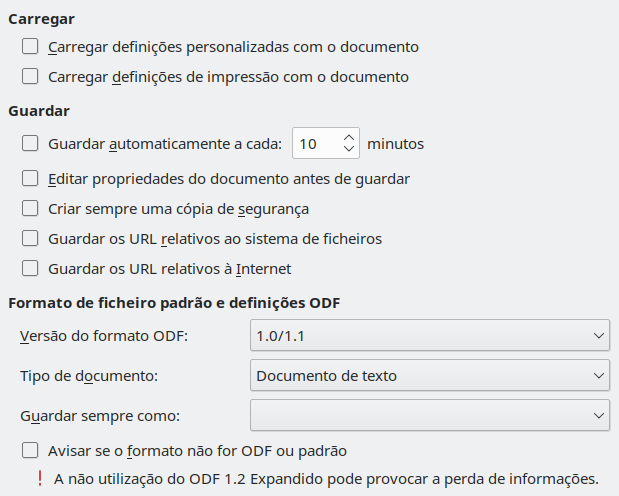
Task: Increase autosave minutes with up arrow
Action: [349, 137]
